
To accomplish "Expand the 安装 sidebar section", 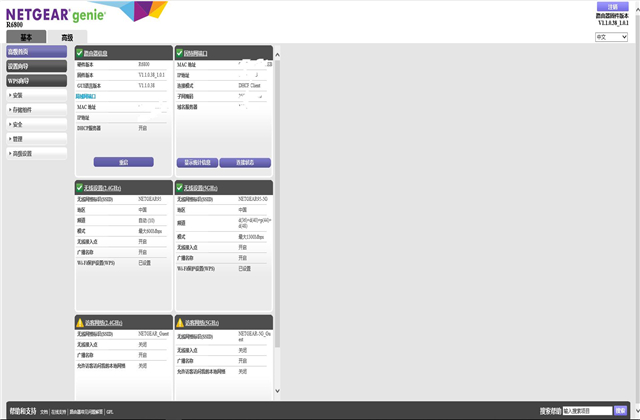I will tap(35, 95).
